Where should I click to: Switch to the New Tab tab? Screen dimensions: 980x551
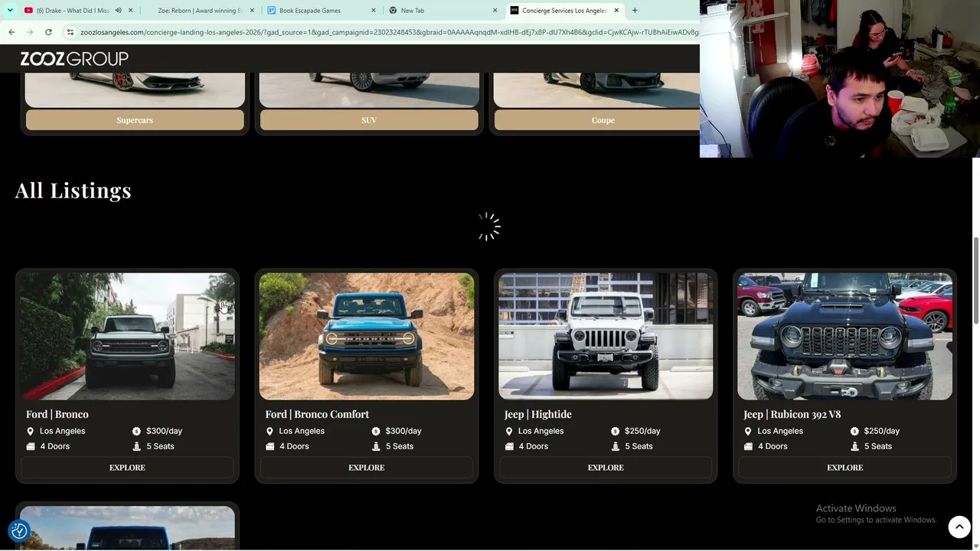click(443, 11)
